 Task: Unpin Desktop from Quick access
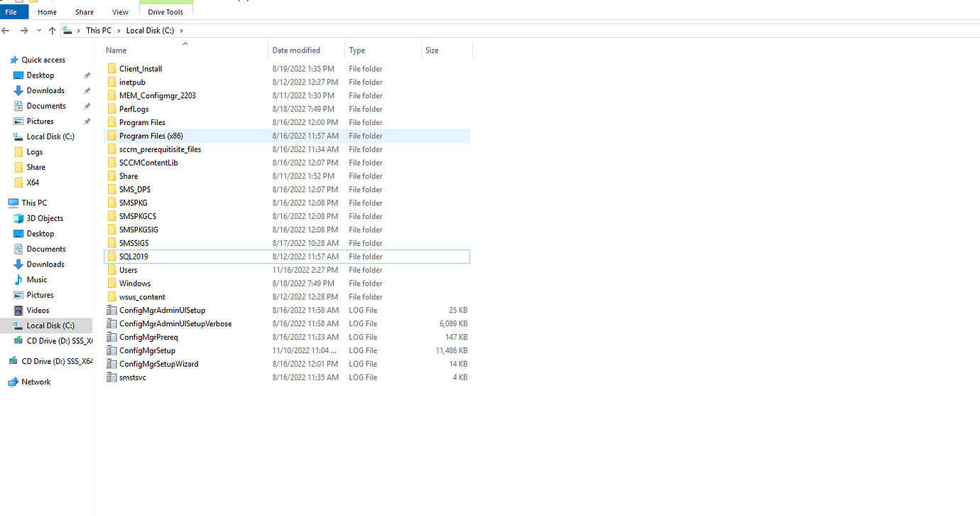coord(87,75)
